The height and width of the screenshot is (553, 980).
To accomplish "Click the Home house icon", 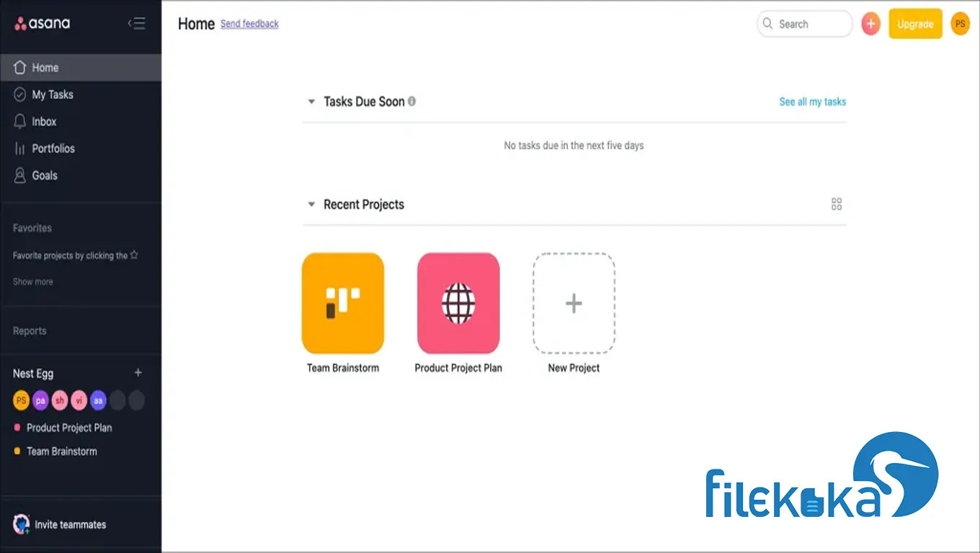I will point(20,68).
